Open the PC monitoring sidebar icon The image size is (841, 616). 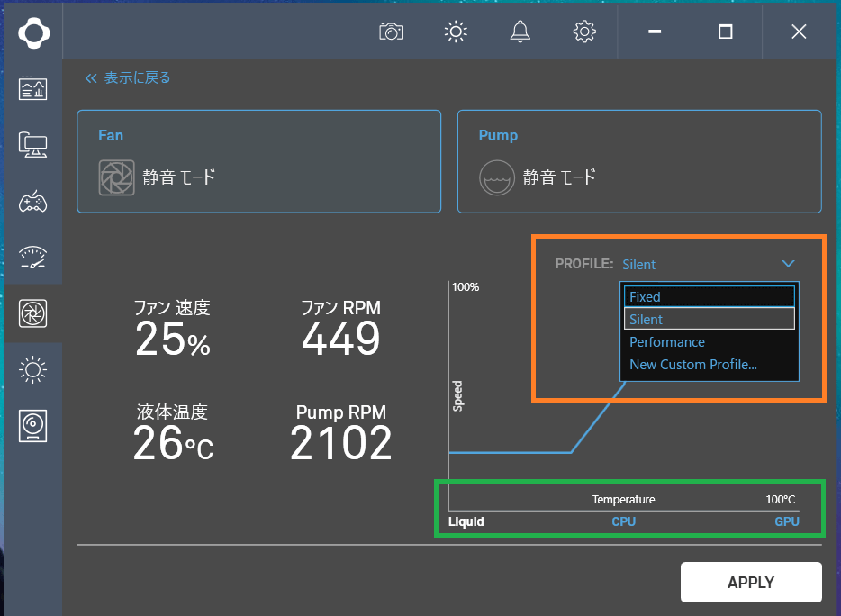(x=32, y=88)
